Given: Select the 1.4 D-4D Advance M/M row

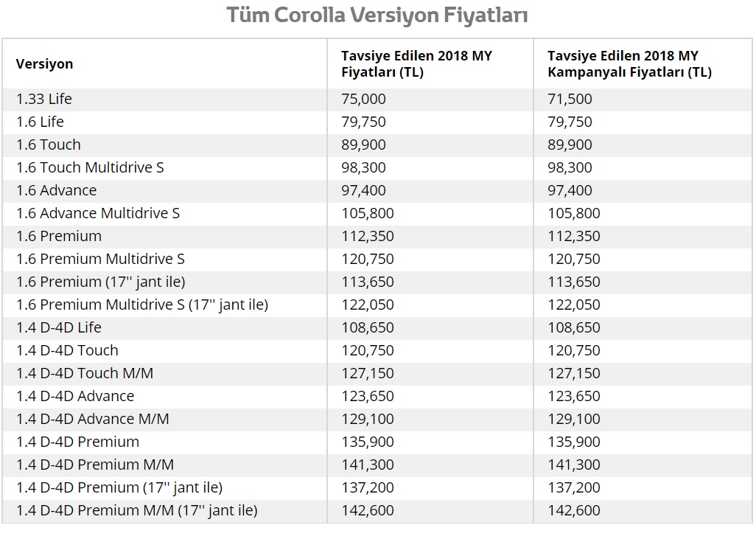Looking at the screenshot, I should click(x=377, y=419).
